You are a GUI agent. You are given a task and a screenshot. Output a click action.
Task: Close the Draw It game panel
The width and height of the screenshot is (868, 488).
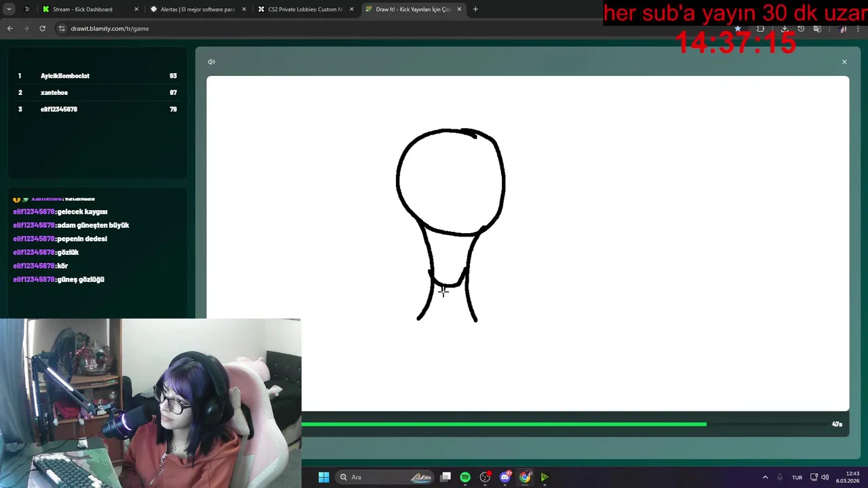point(844,62)
